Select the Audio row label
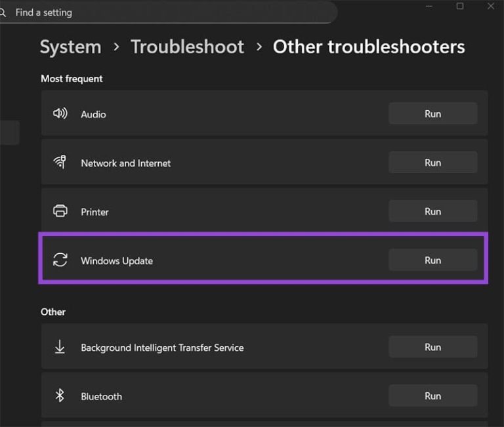The height and width of the screenshot is (427, 504). point(93,114)
